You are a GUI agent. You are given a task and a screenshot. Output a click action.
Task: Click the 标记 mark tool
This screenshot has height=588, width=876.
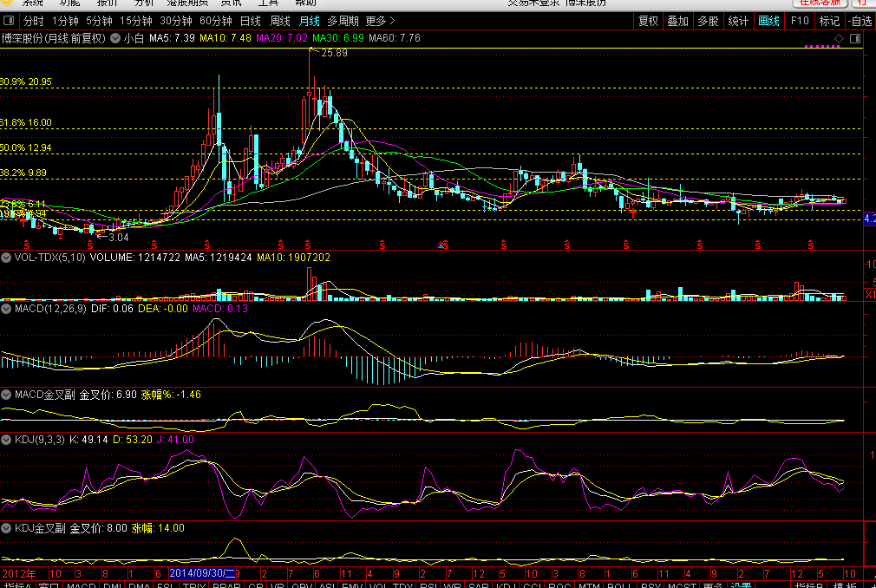pyautogui.click(x=829, y=21)
